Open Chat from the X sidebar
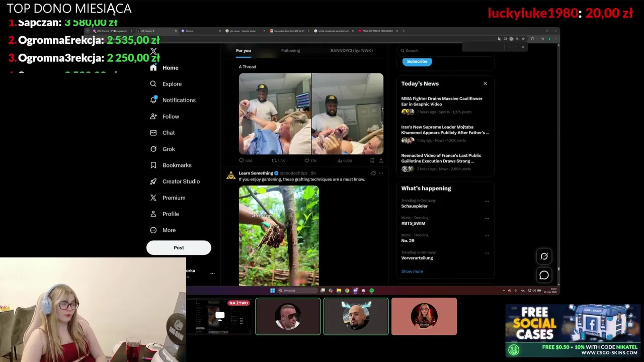Viewport: 644px width, 362px height. pyautogui.click(x=163, y=133)
